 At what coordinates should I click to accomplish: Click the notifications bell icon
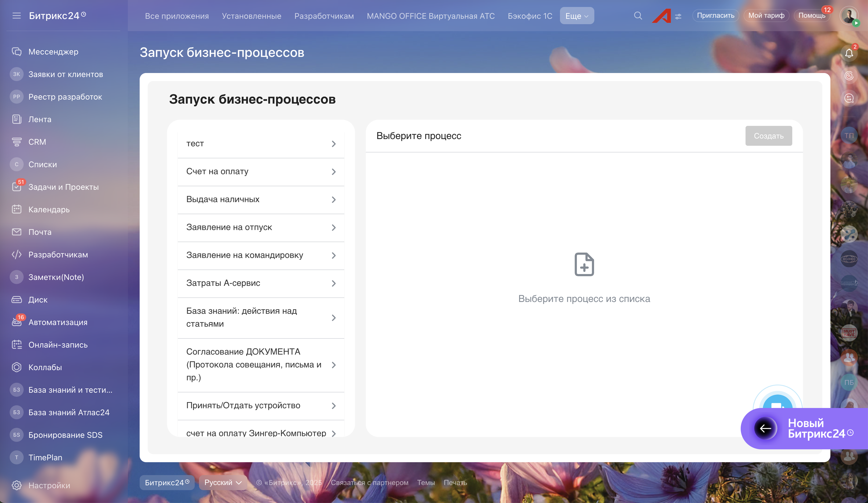coord(849,53)
